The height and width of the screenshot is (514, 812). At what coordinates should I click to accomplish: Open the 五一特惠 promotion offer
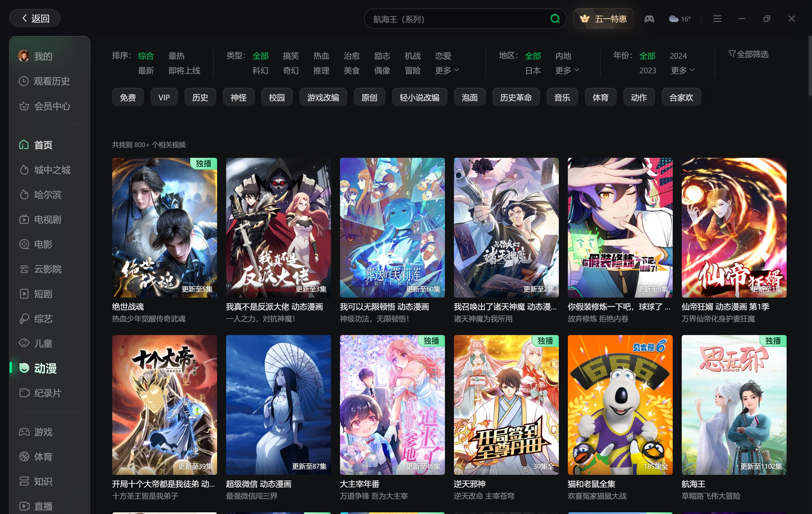603,19
